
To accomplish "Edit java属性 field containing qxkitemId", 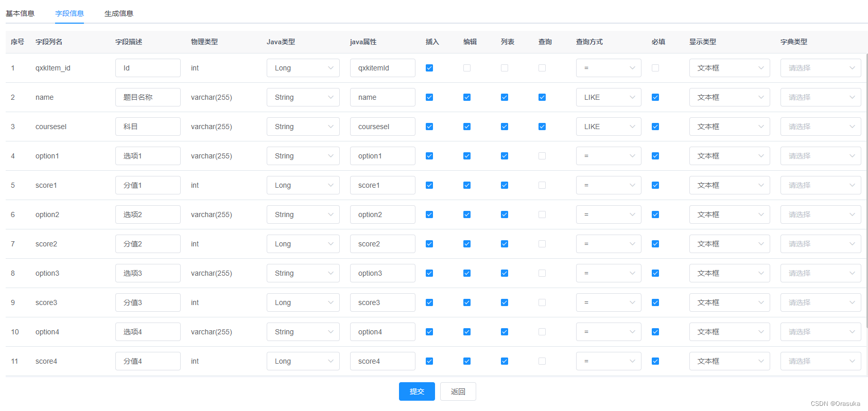I will [x=383, y=68].
